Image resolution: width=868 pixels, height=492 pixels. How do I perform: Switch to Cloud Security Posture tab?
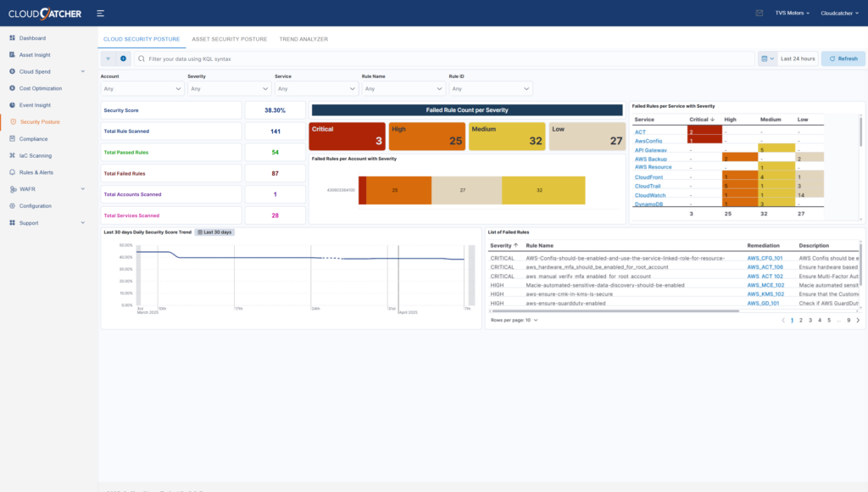pos(142,39)
